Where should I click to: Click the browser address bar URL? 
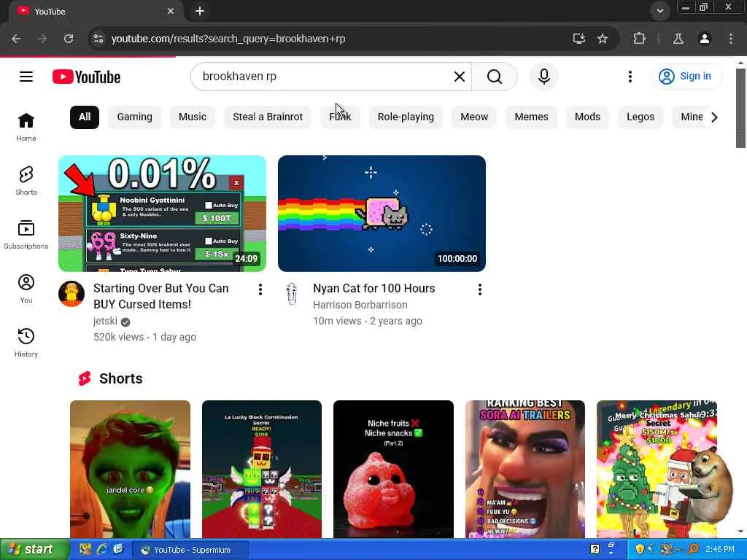point(228,39)
